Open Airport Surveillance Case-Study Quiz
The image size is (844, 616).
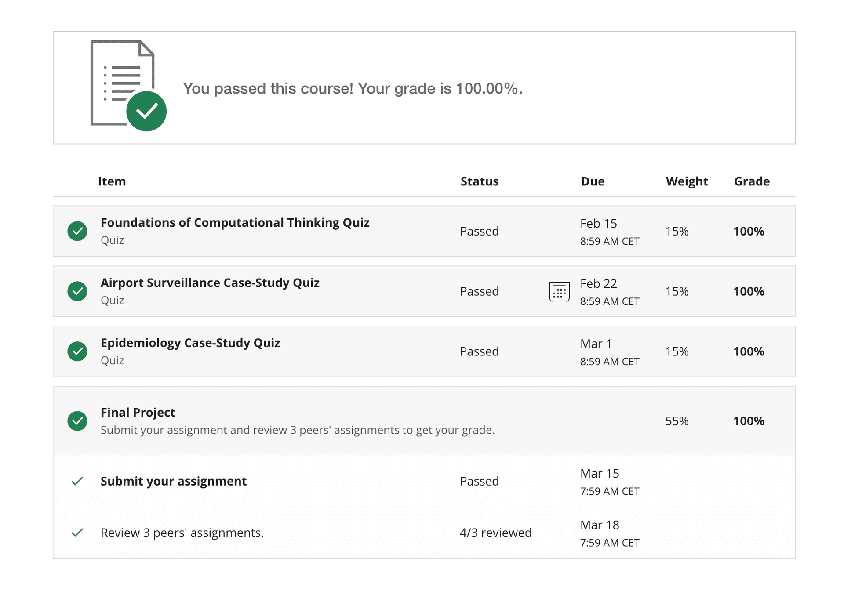[210, 283]
